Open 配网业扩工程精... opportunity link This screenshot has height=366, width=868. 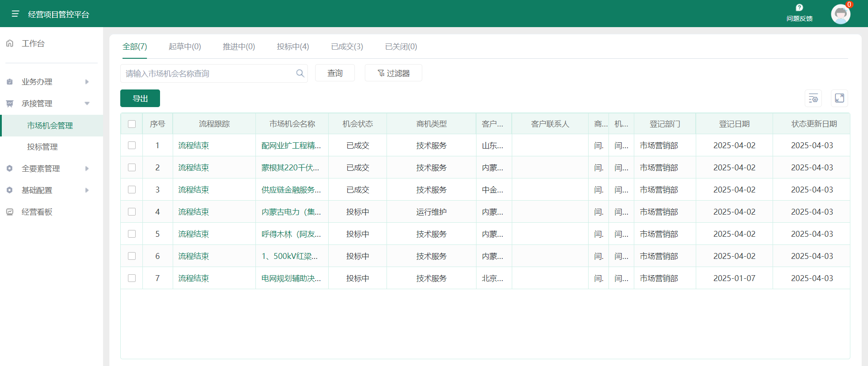(x=291, y=145)
